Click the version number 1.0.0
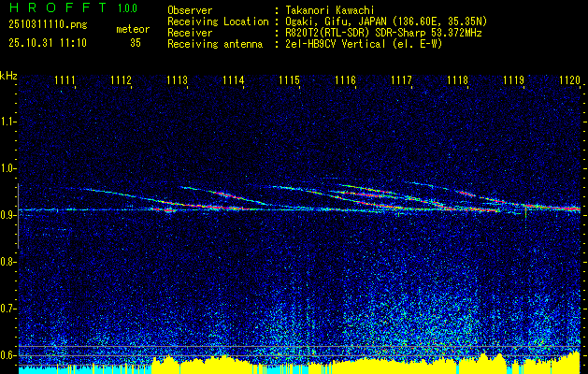588x374 pixels. [x=127, y=8]
